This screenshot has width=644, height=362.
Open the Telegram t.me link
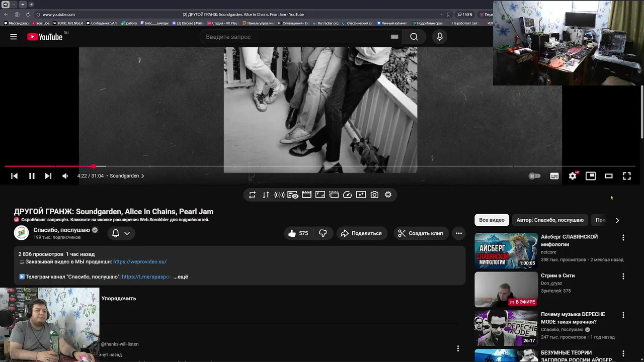click(x=146, y=277)
